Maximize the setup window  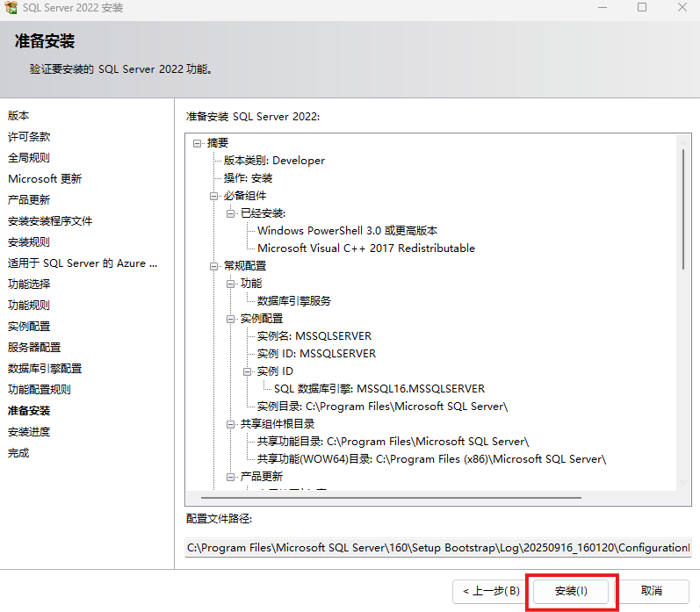642,8
